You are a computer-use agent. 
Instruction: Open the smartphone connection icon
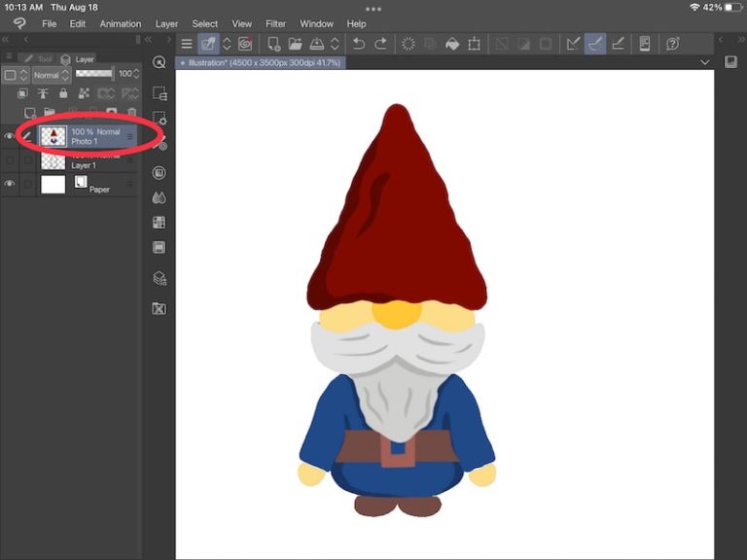(x=645, y=44)
